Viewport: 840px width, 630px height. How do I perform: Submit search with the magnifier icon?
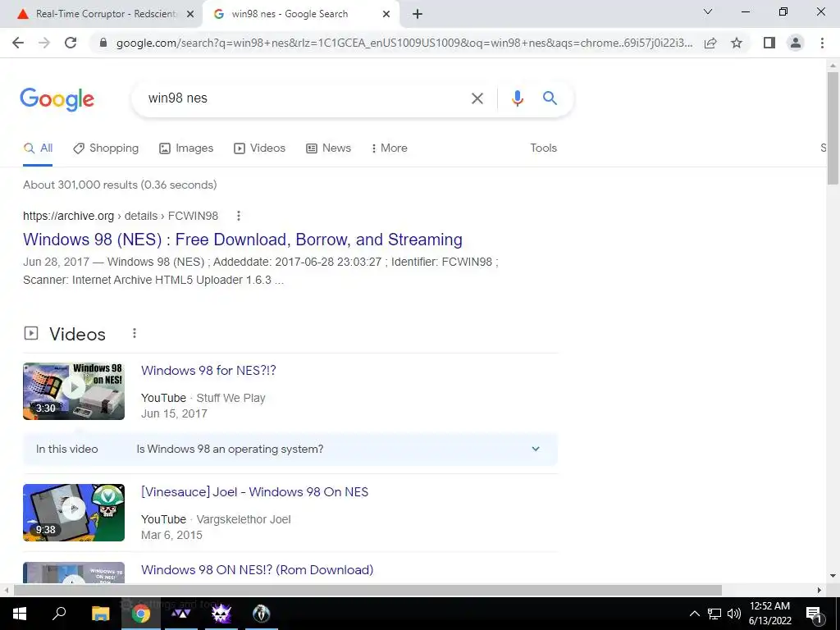pos(550,98)
